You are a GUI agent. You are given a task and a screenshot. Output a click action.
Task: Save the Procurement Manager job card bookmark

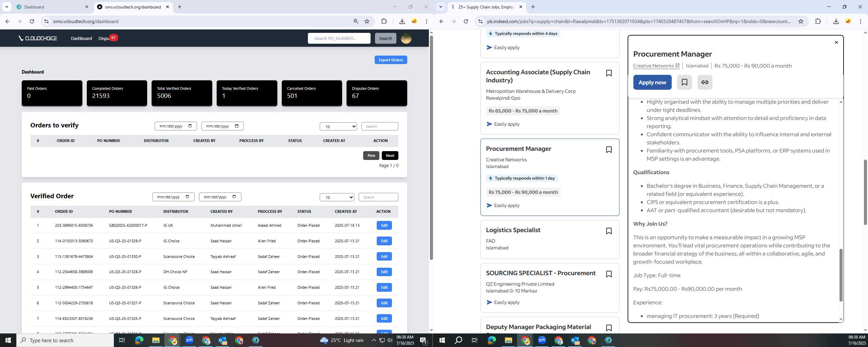click(609, 149)
